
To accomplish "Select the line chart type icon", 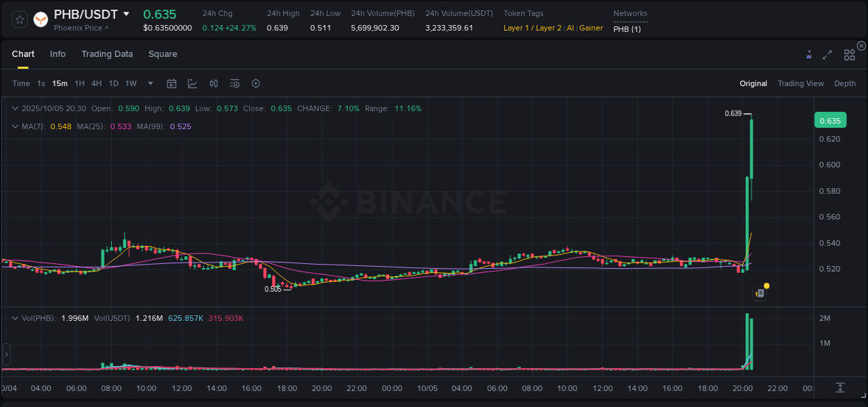I will point(192,83).
